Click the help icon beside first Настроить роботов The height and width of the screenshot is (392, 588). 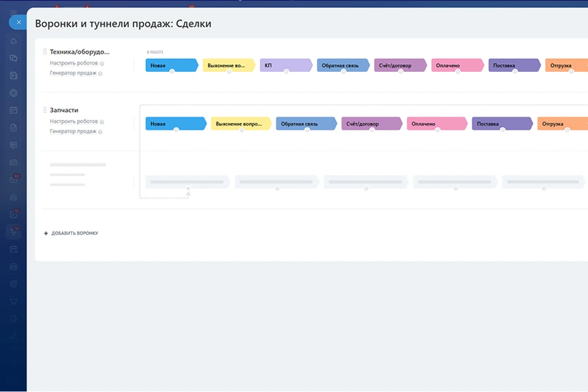(102, 64)
